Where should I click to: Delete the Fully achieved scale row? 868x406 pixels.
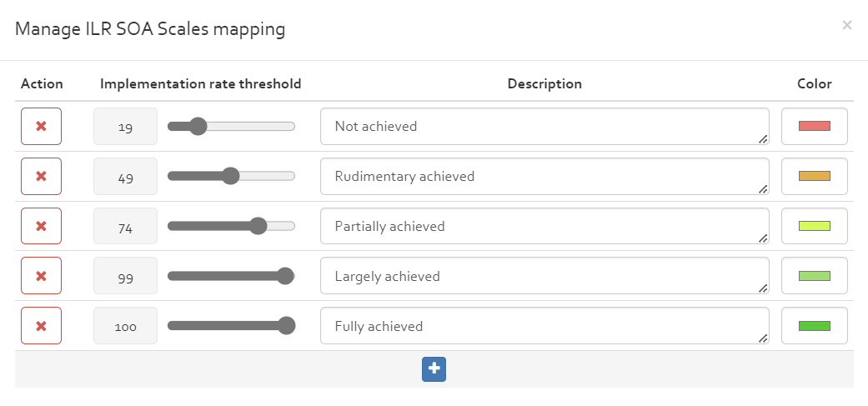(x=41, y=326)
